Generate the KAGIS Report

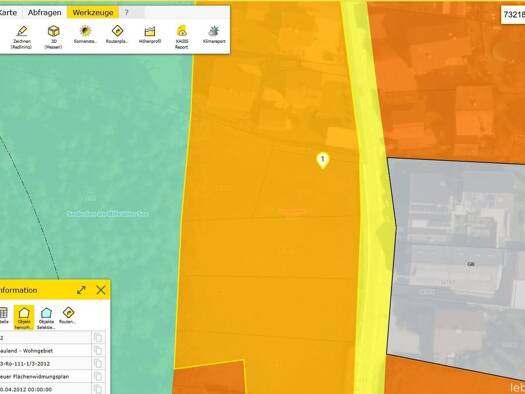181,37
